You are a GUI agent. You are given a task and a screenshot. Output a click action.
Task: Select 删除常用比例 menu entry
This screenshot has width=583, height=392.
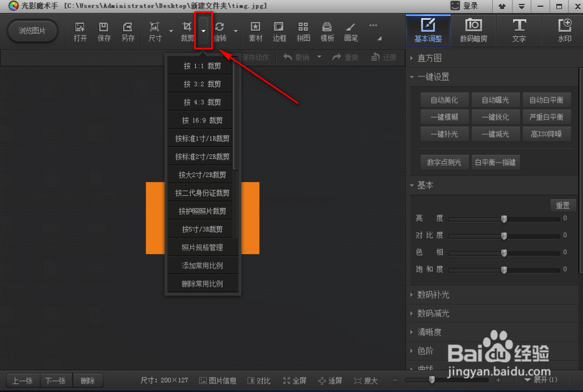tap(202, 284)
